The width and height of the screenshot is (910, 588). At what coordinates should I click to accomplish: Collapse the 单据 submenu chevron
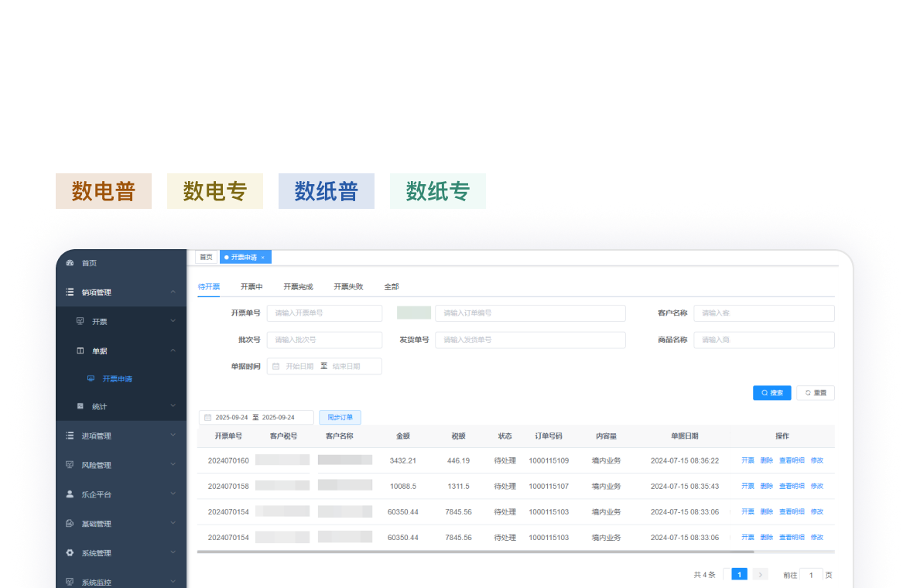(x=173, y=350)
